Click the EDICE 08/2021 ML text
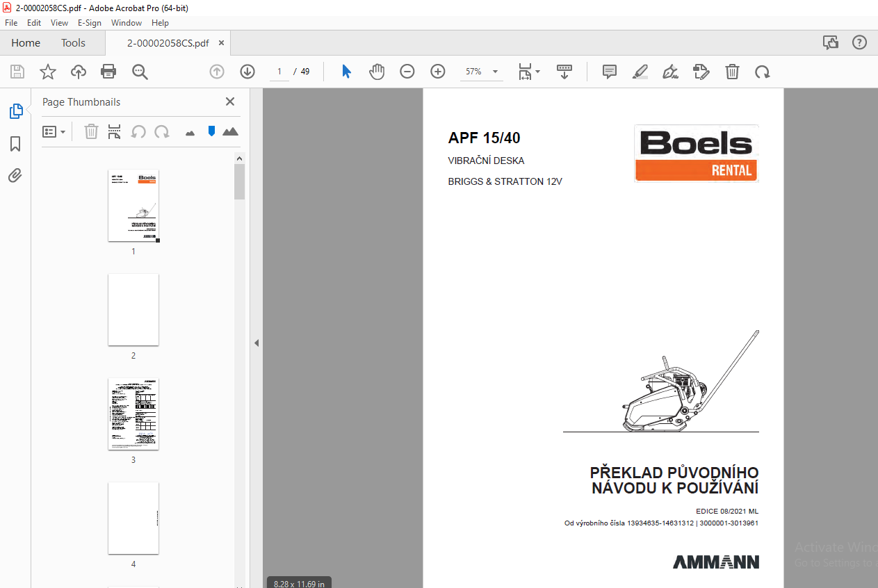This screenshot has width=878, height=588. 727,511
